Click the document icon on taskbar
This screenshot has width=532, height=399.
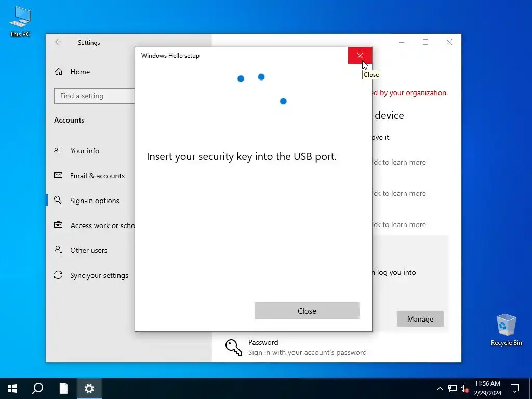[x=63, y=389]
